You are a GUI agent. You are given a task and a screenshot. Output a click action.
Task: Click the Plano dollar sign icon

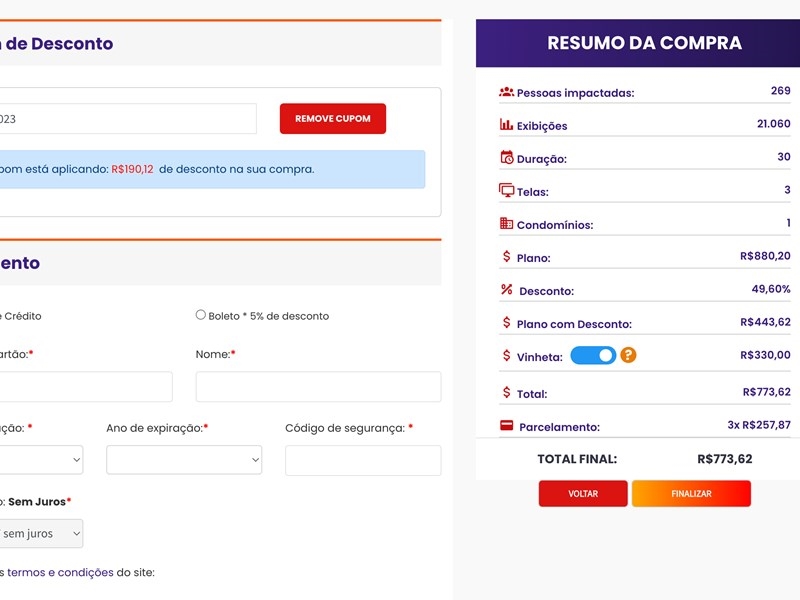[x=506, y=256]
